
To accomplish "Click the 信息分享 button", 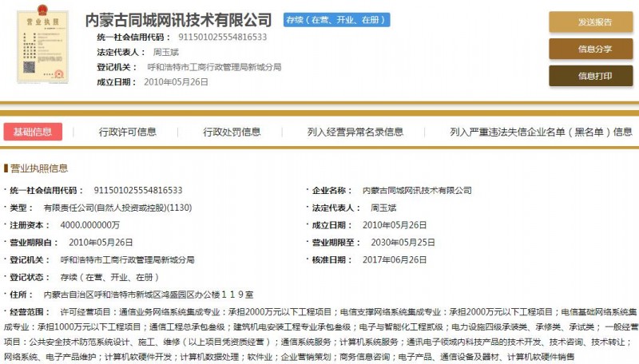I will pos(590,49).
